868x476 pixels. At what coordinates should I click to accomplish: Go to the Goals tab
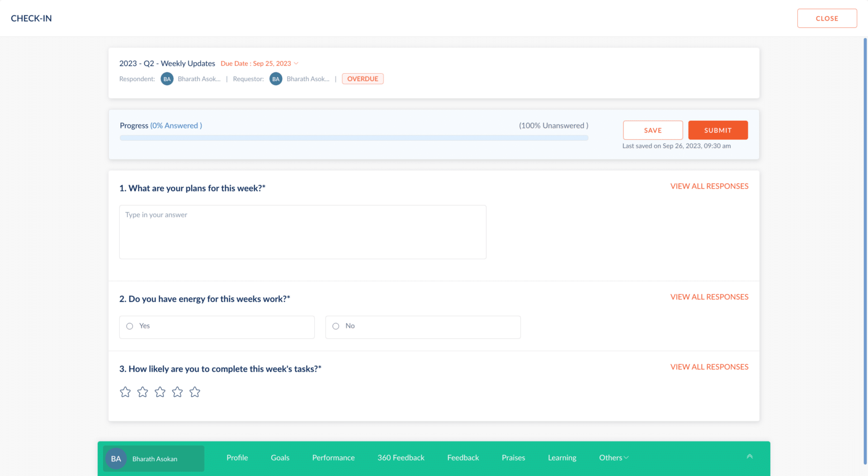tap(280, 458)
